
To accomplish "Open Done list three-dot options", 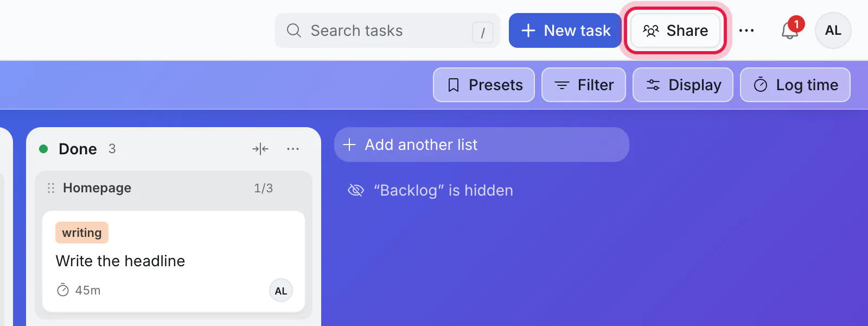I will coord(293,149).
